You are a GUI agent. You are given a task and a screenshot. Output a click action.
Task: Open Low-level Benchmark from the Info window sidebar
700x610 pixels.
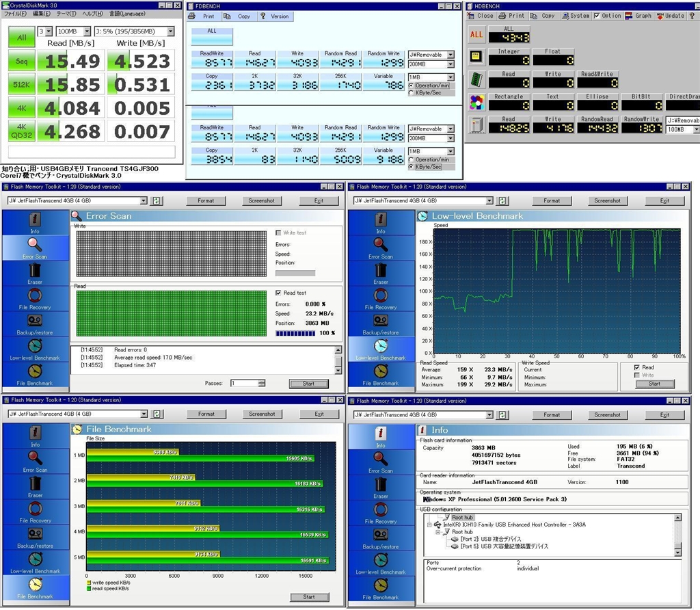381,562
